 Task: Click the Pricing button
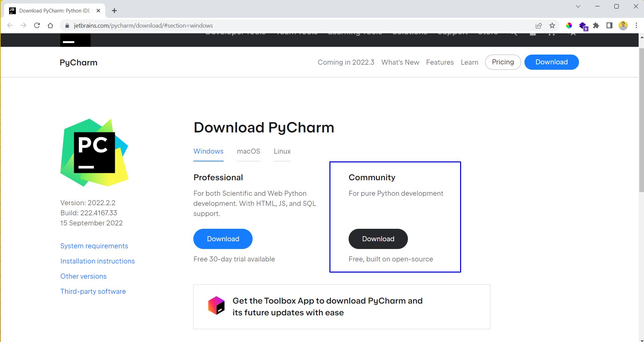click(x=503, y=62)
